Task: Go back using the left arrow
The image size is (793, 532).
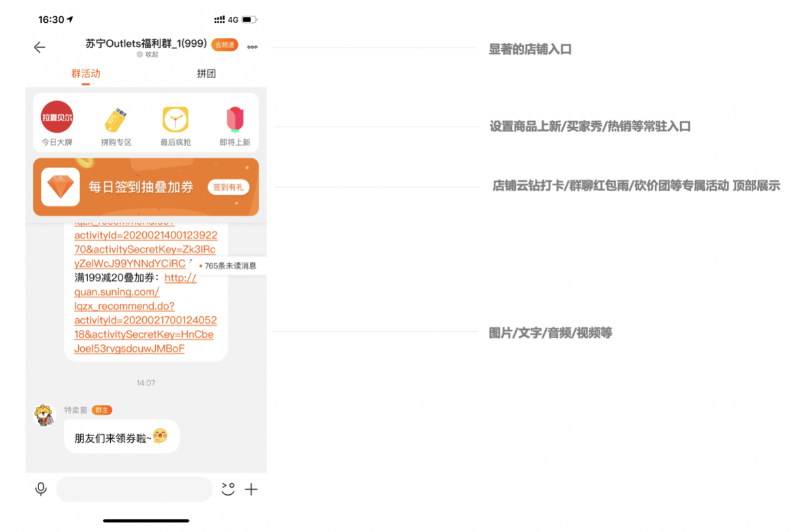Action: click(x=40, y=47)
